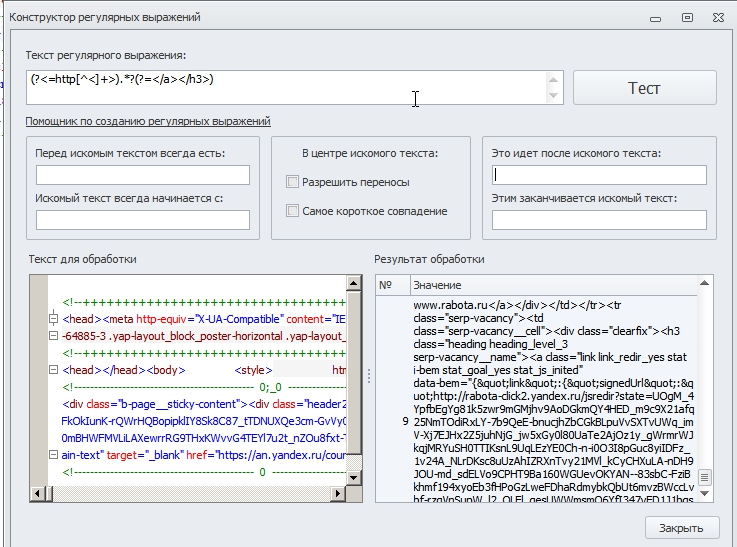The height and width of the screenshot is (547, 737).
Task: Click the Значение column header
Action: (554, 285)
